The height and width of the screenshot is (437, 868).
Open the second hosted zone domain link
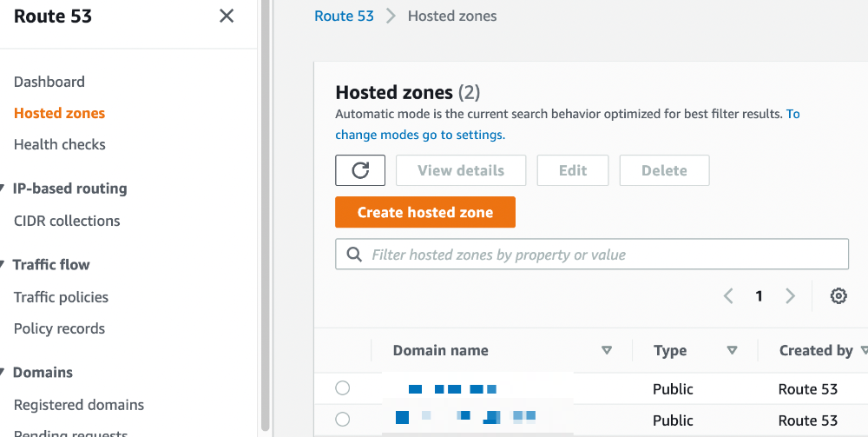(x=466, y=417)
